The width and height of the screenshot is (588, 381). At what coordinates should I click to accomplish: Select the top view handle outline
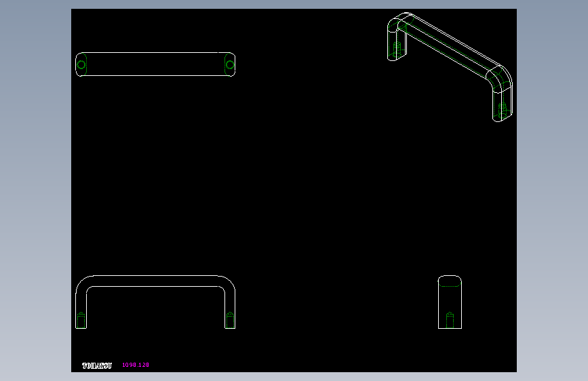pyautogui.click(x=155, y=64)
